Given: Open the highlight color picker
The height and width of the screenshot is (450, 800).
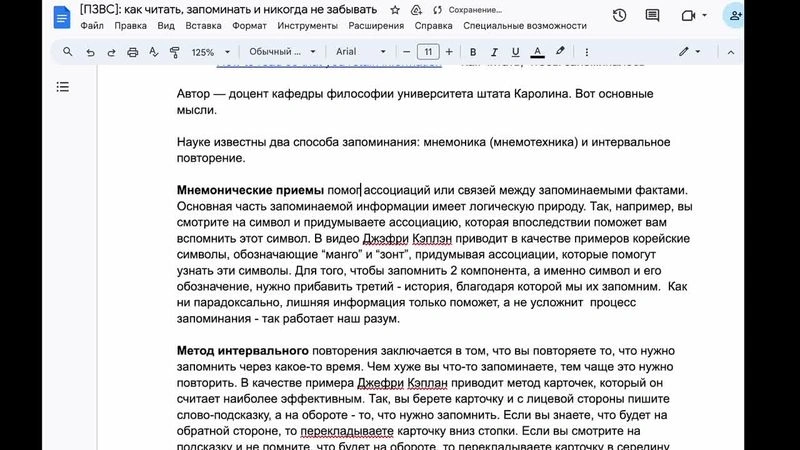Looking at the screenshot, I should (560, 52).
